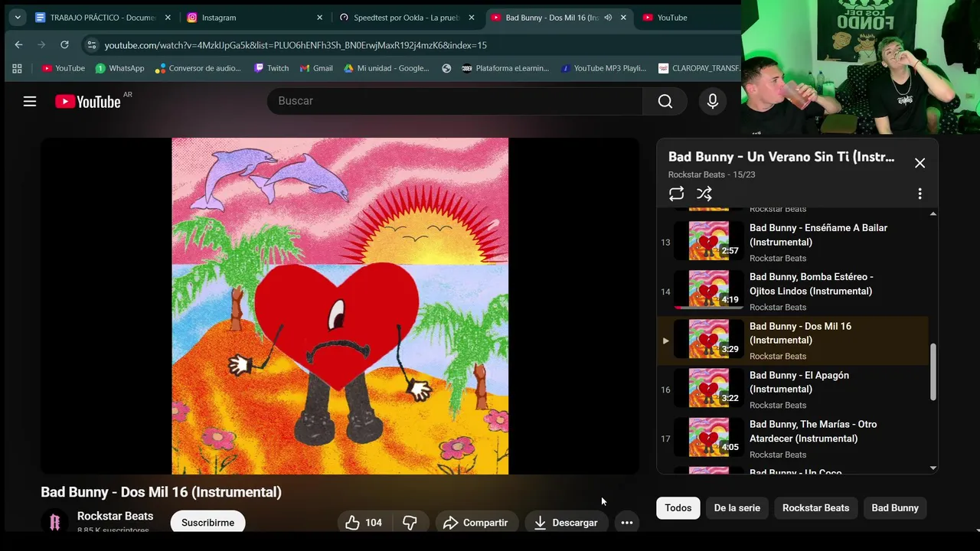980x551 pixels.
Task: Click the Buscar search field
Action: coord(455,101)
